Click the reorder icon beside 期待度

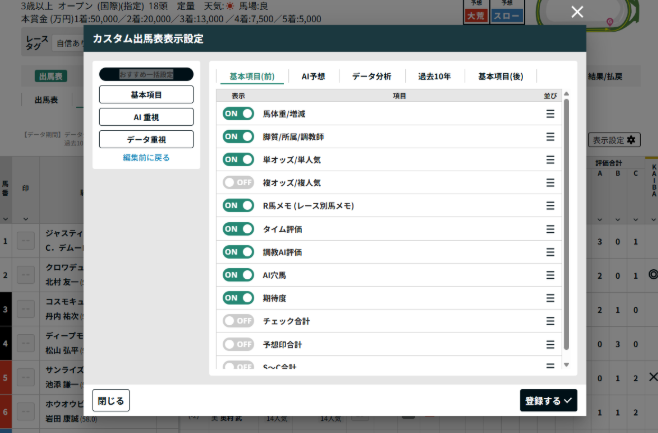coord(549,298)
